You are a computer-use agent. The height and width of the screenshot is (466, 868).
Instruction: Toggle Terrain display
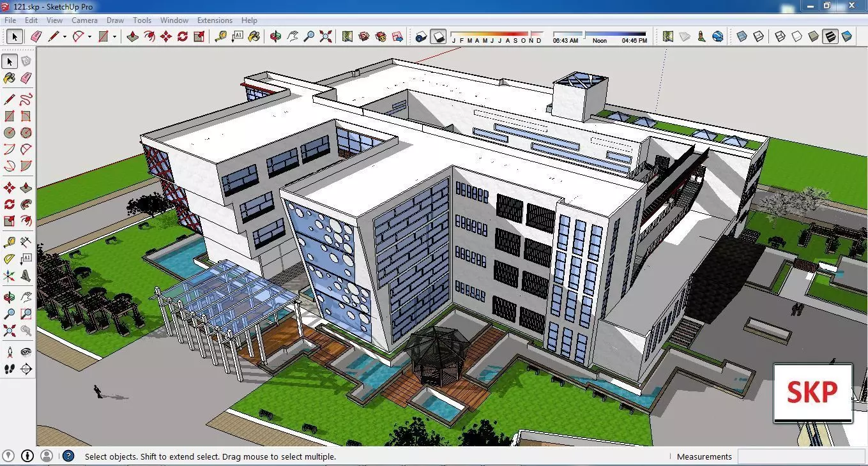pyautogui.click(x=685, y=36)
